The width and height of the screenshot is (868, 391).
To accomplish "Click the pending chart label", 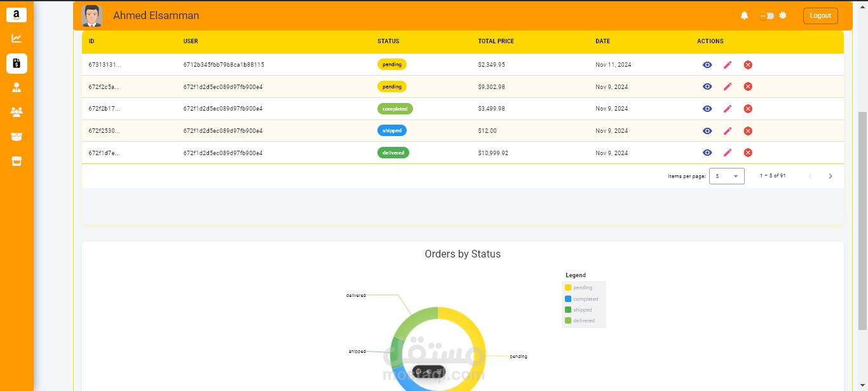I will [x=519, y=357].
